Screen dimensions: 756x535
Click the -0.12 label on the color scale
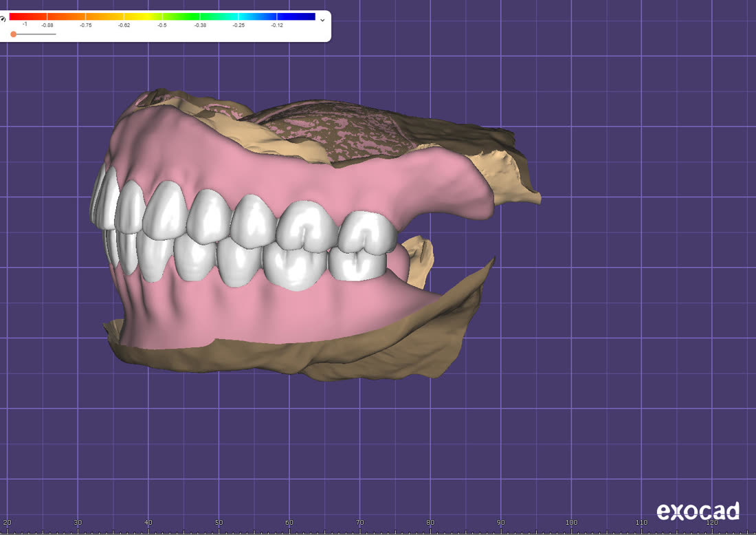click(277, 25)
